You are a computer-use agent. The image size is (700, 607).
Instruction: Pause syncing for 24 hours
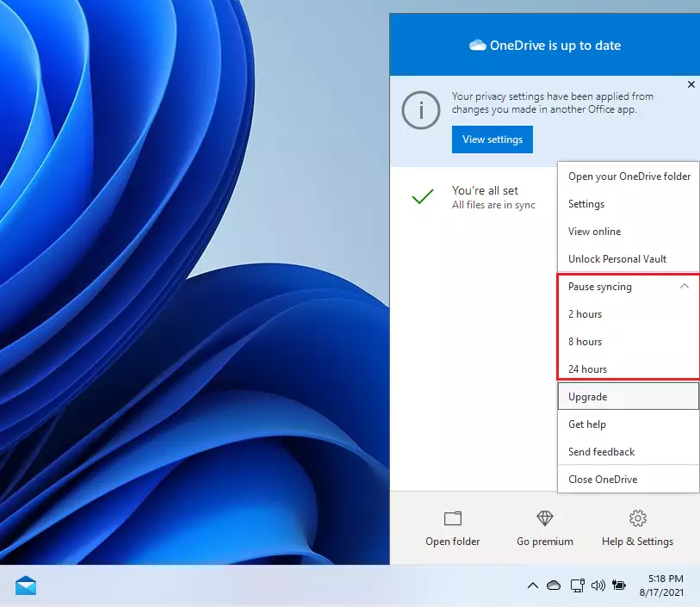(629, 369)
